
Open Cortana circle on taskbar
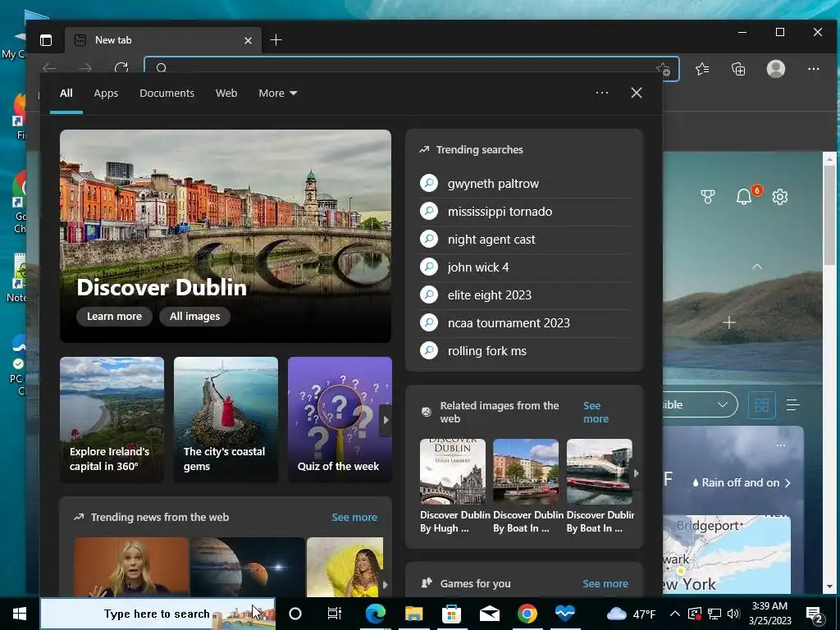[295, 614]
